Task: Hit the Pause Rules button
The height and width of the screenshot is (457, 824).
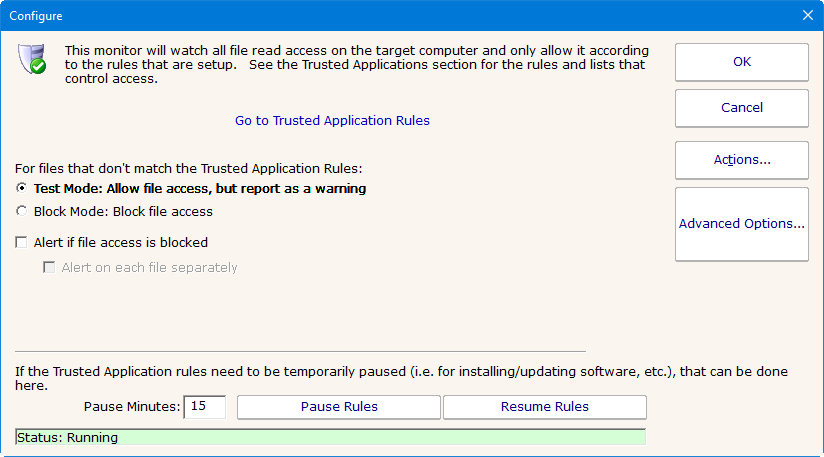Action: tap(339, 407)
